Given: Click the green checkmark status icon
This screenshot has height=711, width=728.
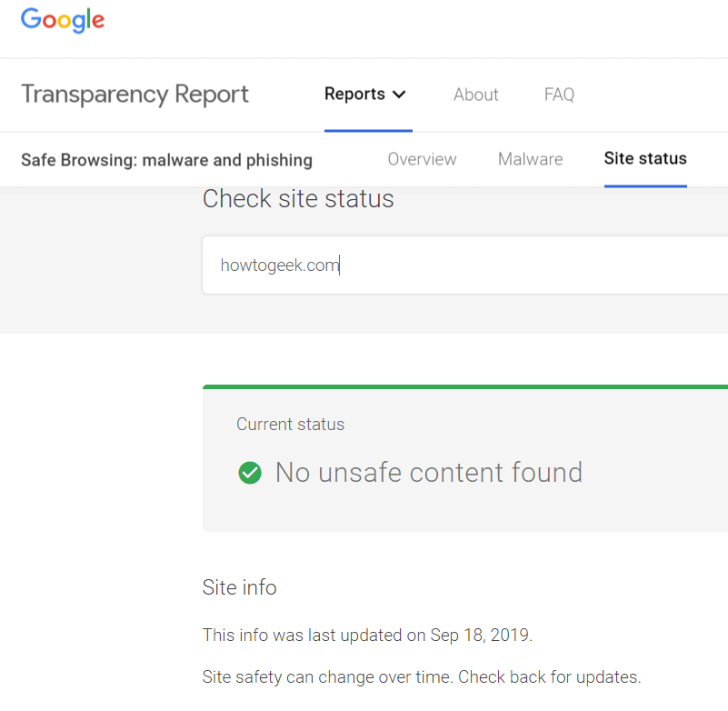Looking at the screenshot, I should click(250, 473).
